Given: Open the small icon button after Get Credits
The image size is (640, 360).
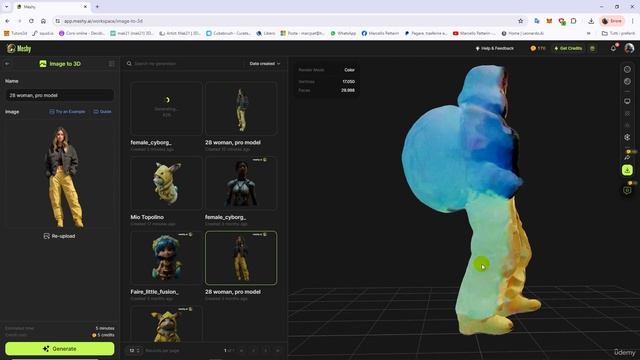Looking at the screenshot, I should point(593,49).
